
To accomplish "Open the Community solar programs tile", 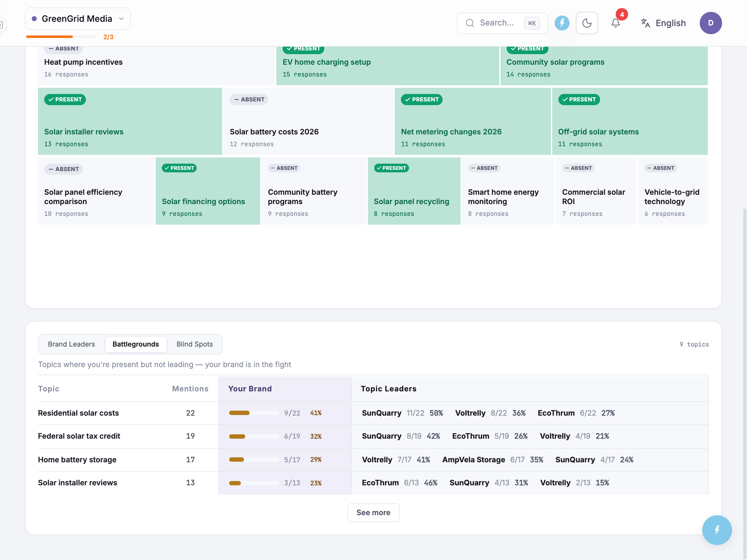I will (604, 66).
